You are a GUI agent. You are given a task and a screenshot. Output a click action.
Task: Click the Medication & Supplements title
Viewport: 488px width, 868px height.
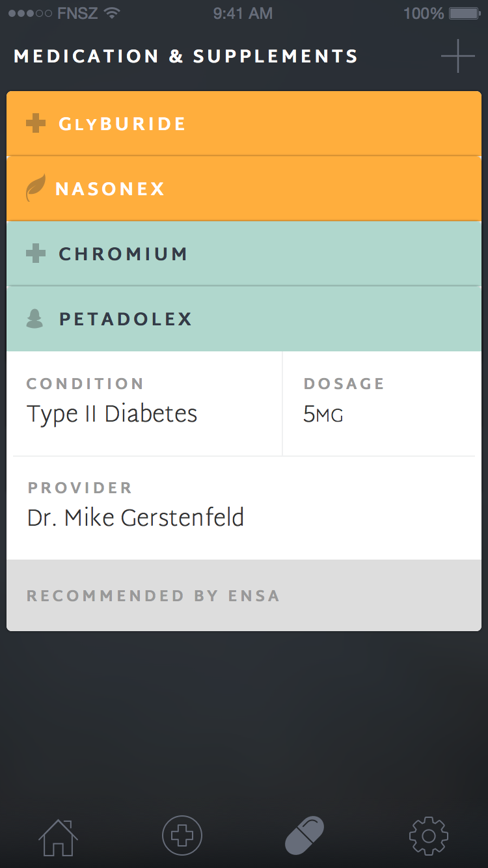pyautogui.click(x=186, y=57)
